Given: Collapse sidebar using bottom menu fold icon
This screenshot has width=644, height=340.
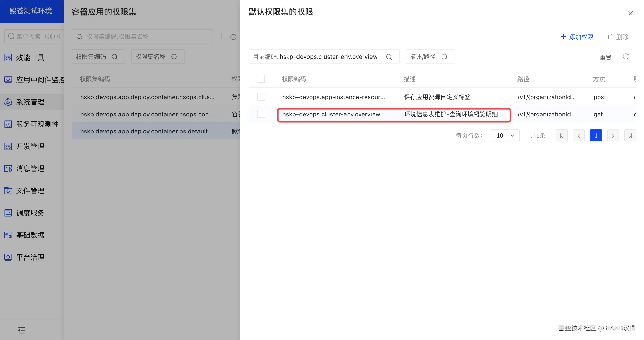Looking at the screenshot, I should pos(22,330).
